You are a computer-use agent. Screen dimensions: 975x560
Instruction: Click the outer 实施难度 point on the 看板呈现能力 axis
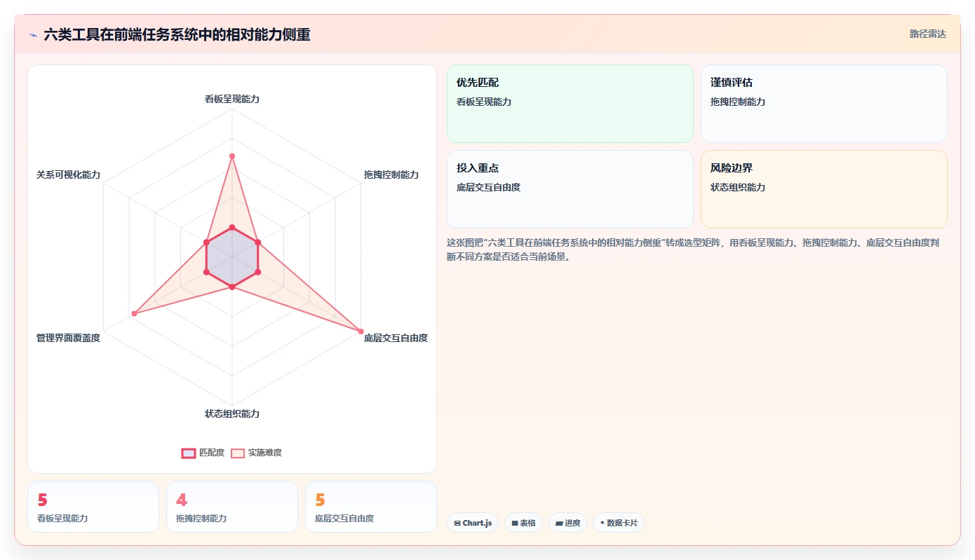[232, 156]
